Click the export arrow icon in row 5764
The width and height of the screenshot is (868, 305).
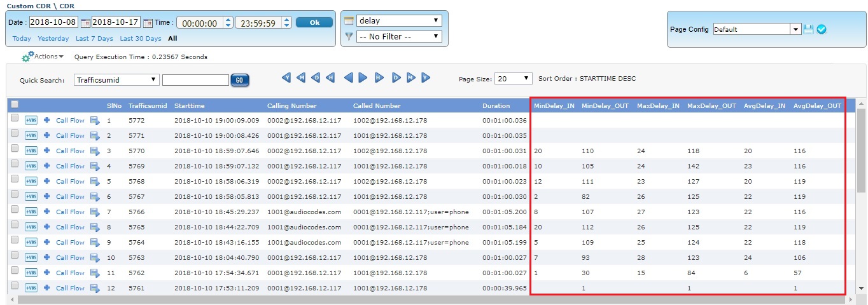(95, 242)
